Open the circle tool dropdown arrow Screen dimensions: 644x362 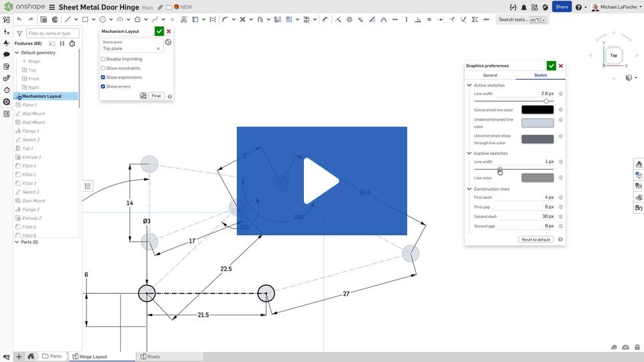111,19
